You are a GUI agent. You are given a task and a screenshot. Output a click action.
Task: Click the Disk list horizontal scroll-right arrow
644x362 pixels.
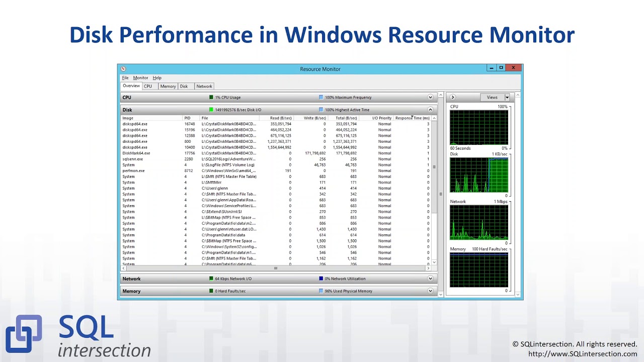tap(429, 268)
